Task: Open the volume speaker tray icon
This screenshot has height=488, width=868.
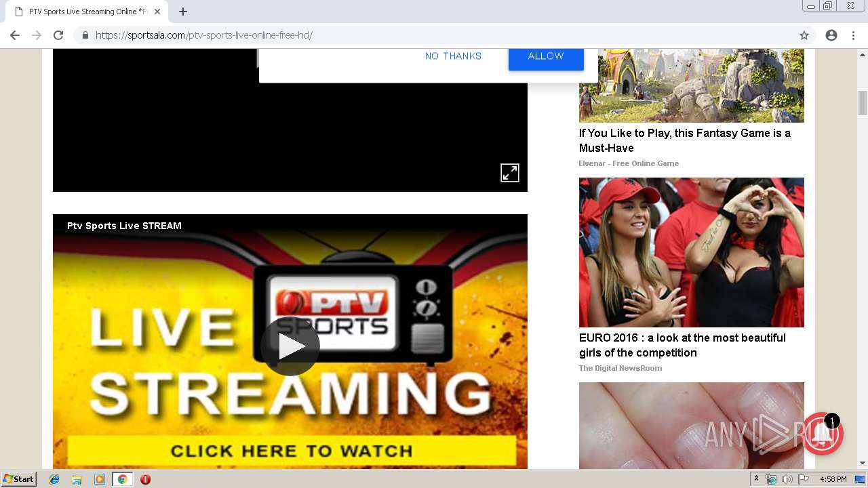Action: click(787, 479)
